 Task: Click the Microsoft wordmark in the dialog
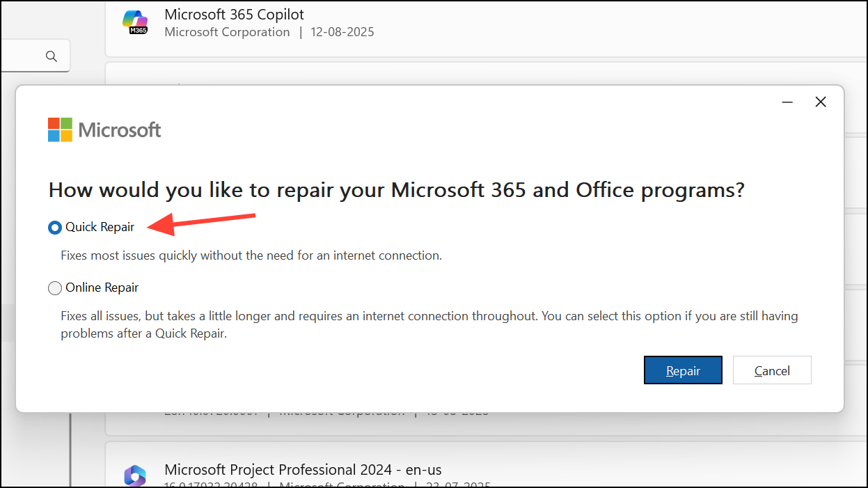tap(120, 130)
